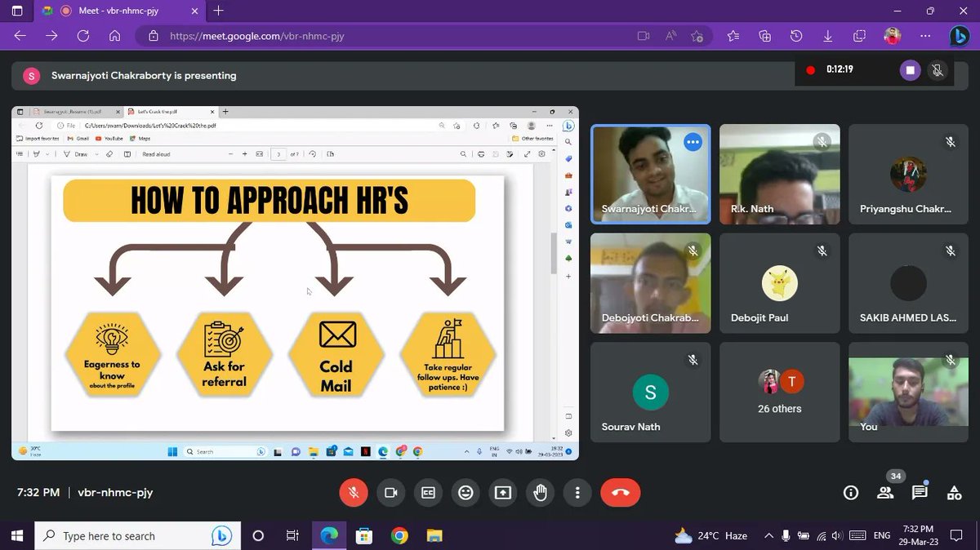The width and height of the screenshot is (980, 550).
Task: Open camera permission icon in address bar
Action: 643,36
